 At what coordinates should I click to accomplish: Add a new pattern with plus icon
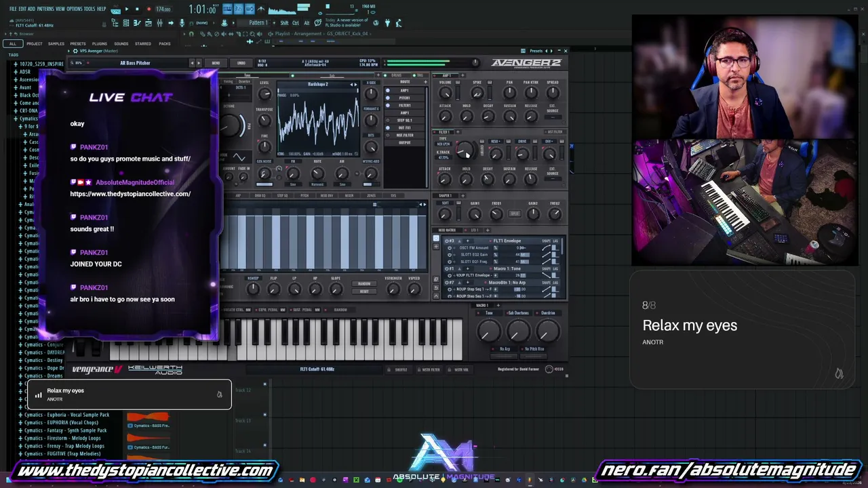[x=273, y=23]
